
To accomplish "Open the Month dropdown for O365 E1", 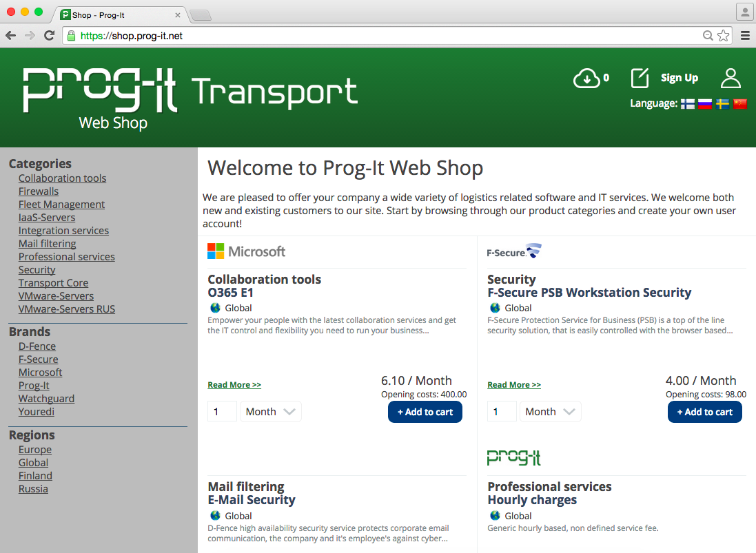I will coord(270,411).
